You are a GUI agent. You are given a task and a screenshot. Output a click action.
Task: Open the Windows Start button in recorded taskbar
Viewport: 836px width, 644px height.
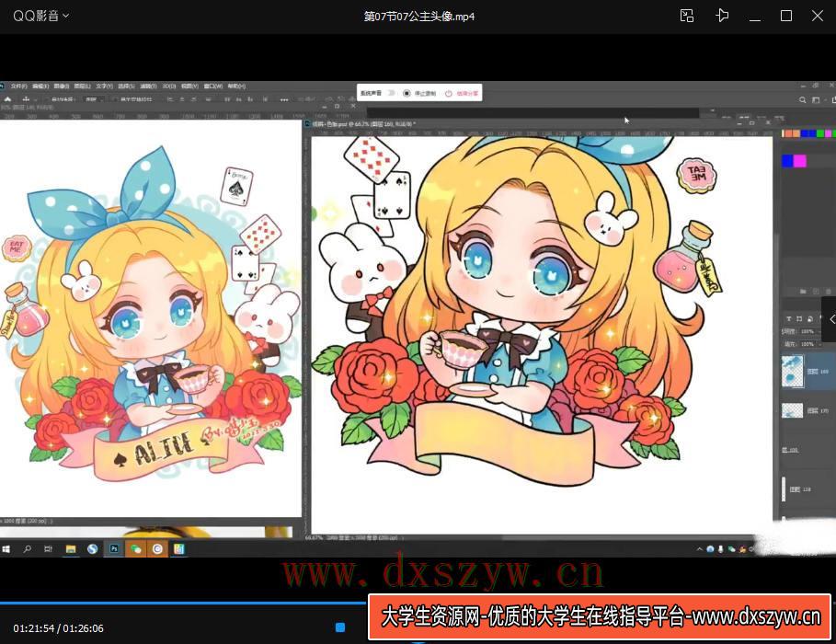(x=6, y=549)
